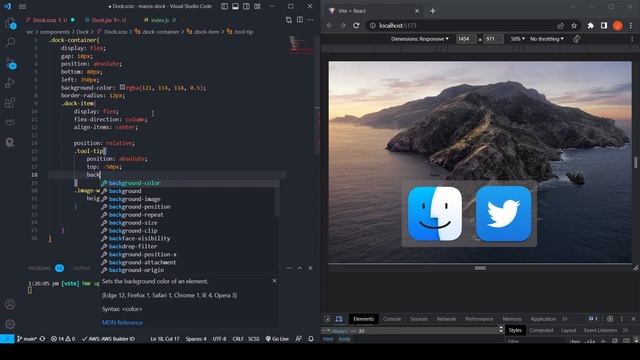640x360 pixels.
Task: Click the SCSS language mode status item
Action: pyautogui.click(x=253, y=339)
